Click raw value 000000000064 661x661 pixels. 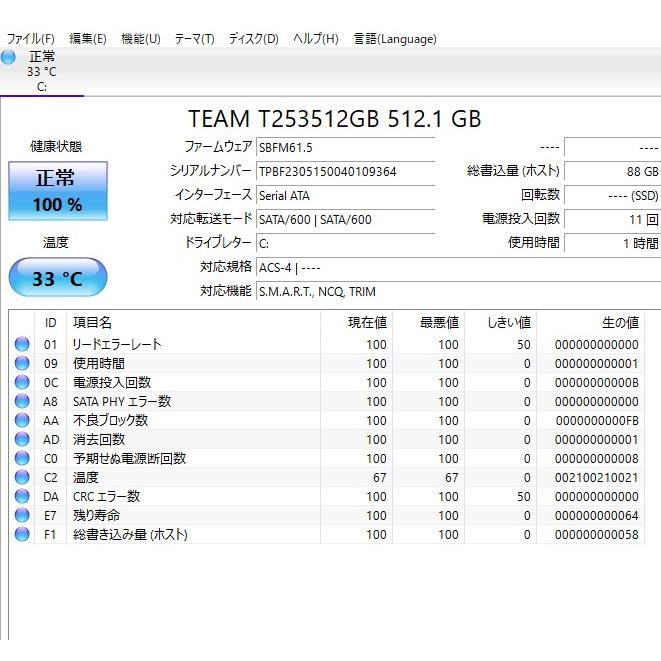(x=597, y=516)
